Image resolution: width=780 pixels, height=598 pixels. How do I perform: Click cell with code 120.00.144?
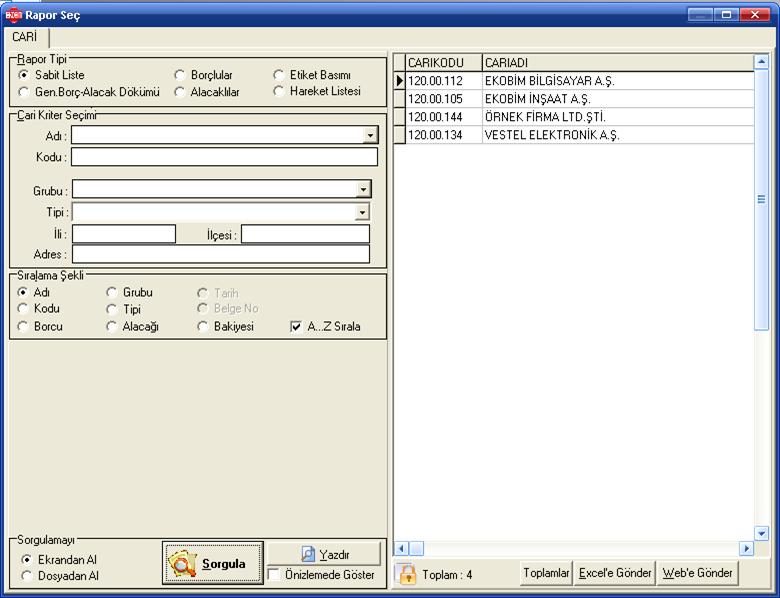(x=444, y=116)
